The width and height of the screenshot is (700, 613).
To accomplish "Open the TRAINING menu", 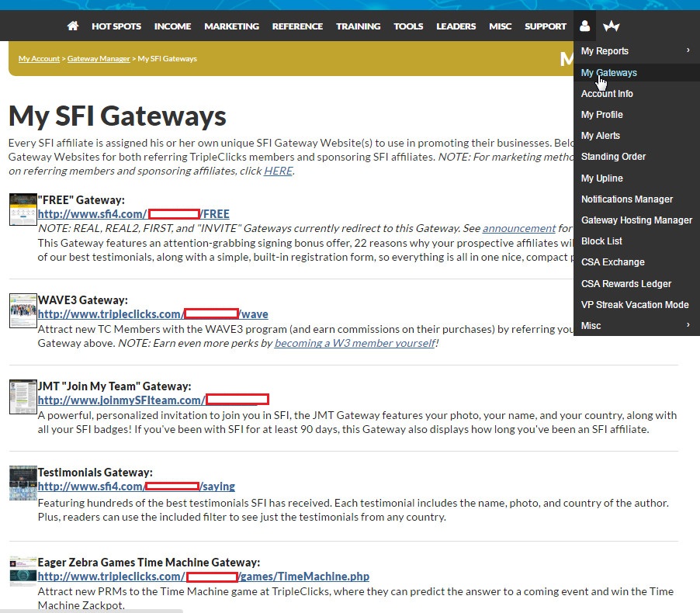I will click(x=358, y=26).
